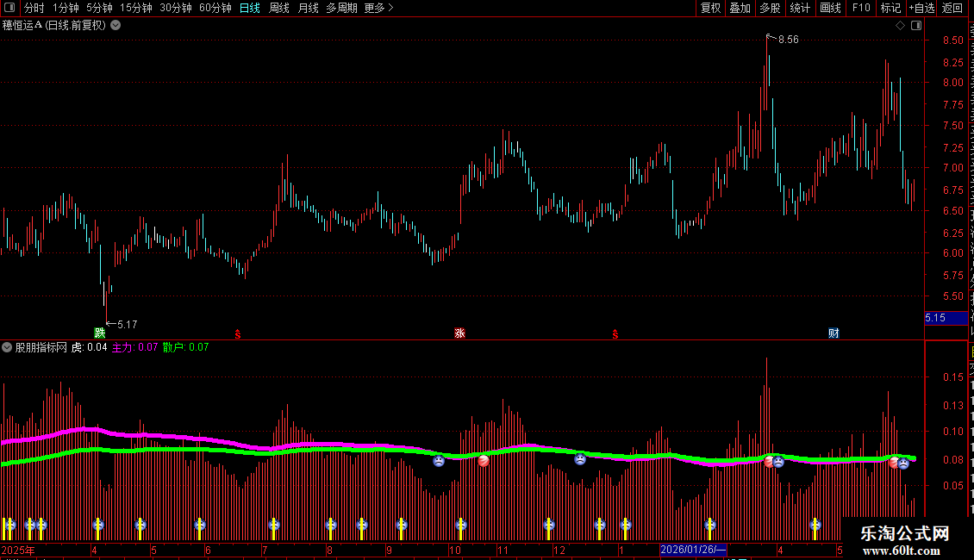Image resolution: width=974 pixels, height=560 pixels.
Task: Toggle the chart window layout square icon
Action: point(915,25)
